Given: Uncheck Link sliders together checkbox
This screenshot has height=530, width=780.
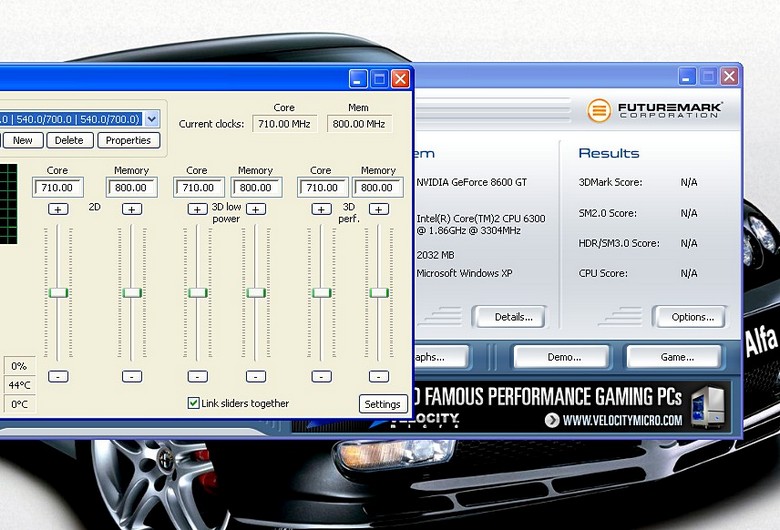Looking at the screenshot, I should point(194,403).
